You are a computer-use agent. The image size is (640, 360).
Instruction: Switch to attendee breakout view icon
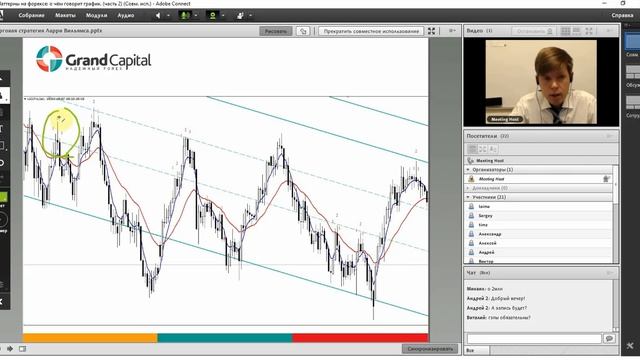tap(482, 149)
